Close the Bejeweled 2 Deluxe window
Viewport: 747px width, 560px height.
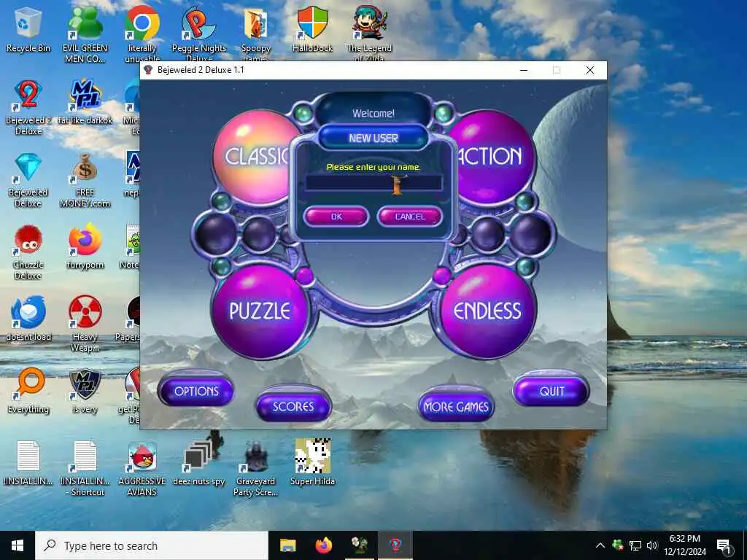coord(589,70)
